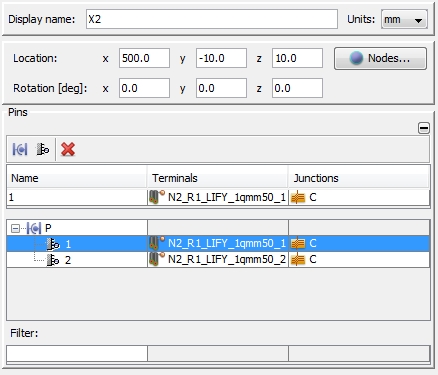Click terminal N2_R1_LIFY_1qmm50_2 cell
Screen dimensions: 438x375
[x=218, y=259]
